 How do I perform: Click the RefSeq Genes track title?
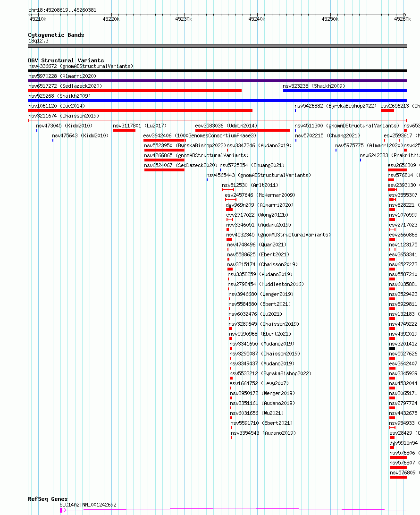pyautogui.click(x=48, y=499)
